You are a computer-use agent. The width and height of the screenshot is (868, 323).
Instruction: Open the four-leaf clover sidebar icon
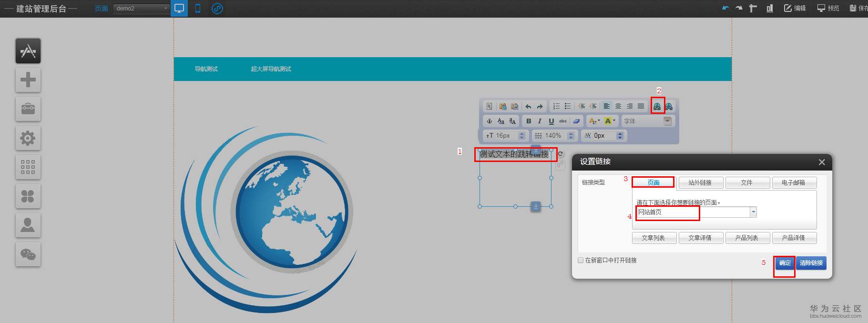point(28,196)
